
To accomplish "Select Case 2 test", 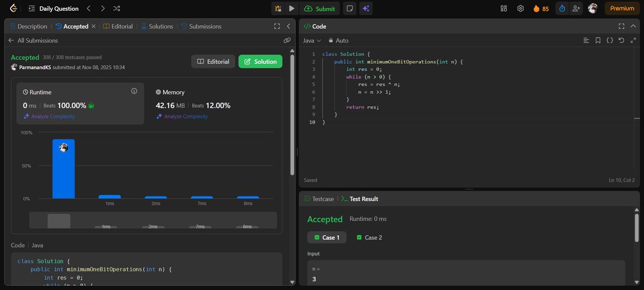I will [369, 237].
